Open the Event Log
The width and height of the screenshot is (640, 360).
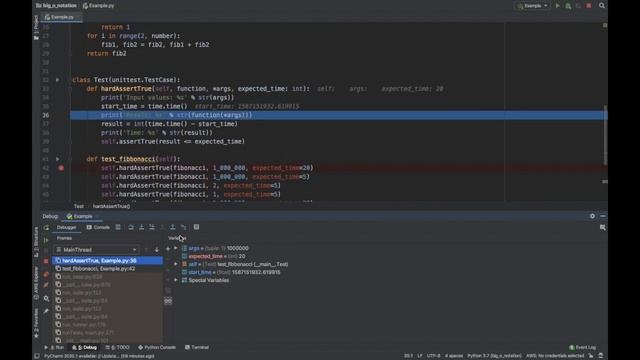(582, 347)
